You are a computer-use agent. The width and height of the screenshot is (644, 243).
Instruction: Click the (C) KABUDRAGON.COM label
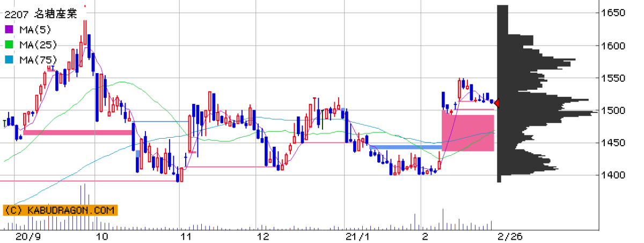pos(59,211)
